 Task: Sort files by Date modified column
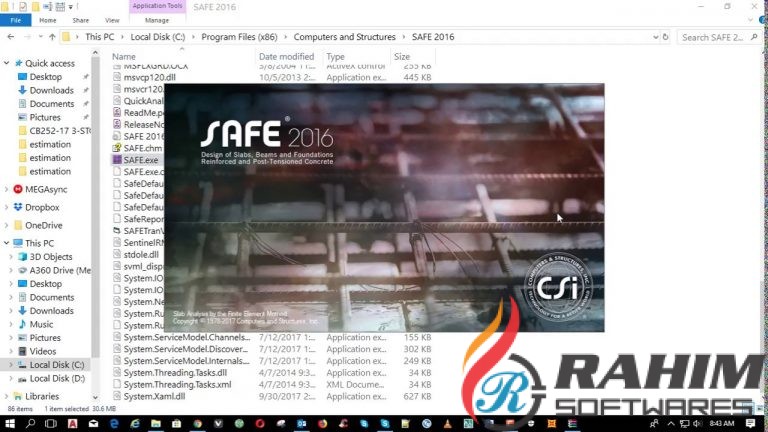pyautogui.click(x=288, y=57)
